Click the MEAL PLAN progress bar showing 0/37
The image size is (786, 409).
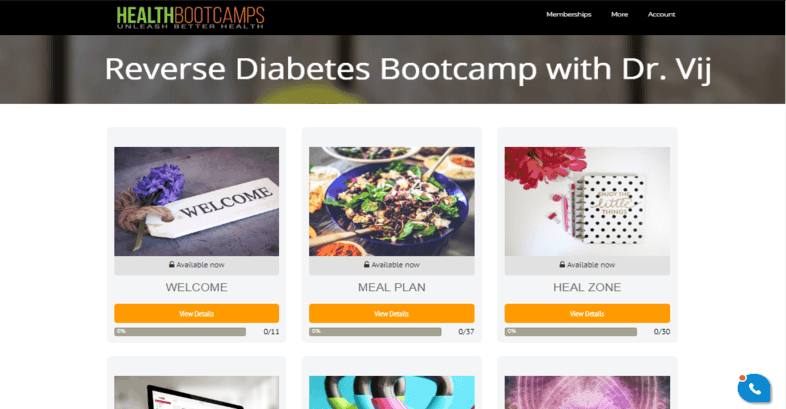coord(375,332)
